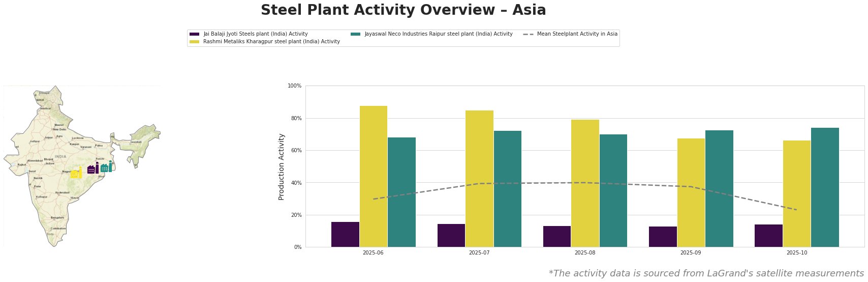
Task: Click the purple bar for 2025-06
Action: click(345, 234)
